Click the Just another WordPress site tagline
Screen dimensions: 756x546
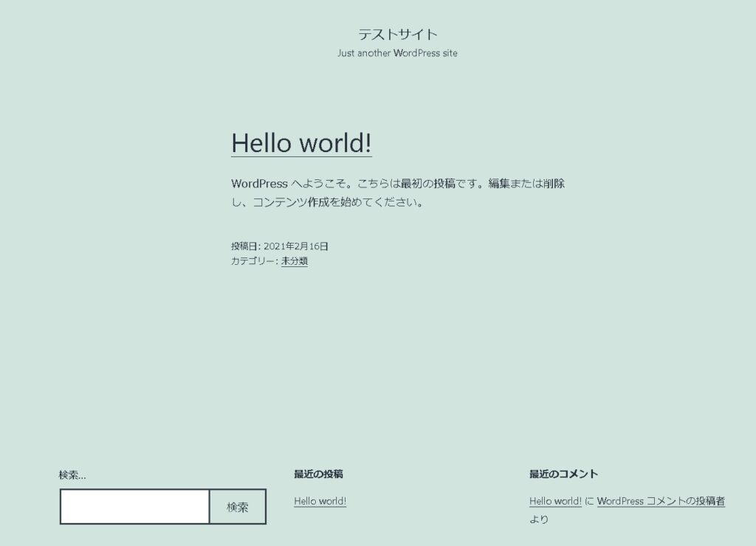click(x=397, y=53)
